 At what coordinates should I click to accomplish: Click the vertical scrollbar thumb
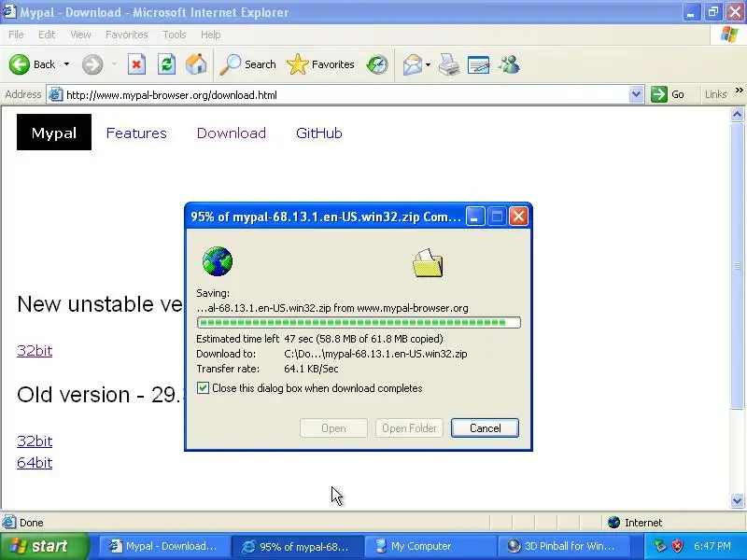(738, 265)
